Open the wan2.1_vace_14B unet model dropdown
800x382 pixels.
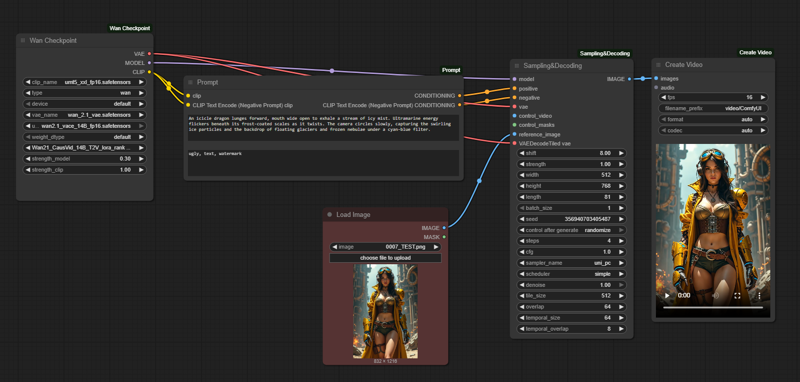coord(85,126)
